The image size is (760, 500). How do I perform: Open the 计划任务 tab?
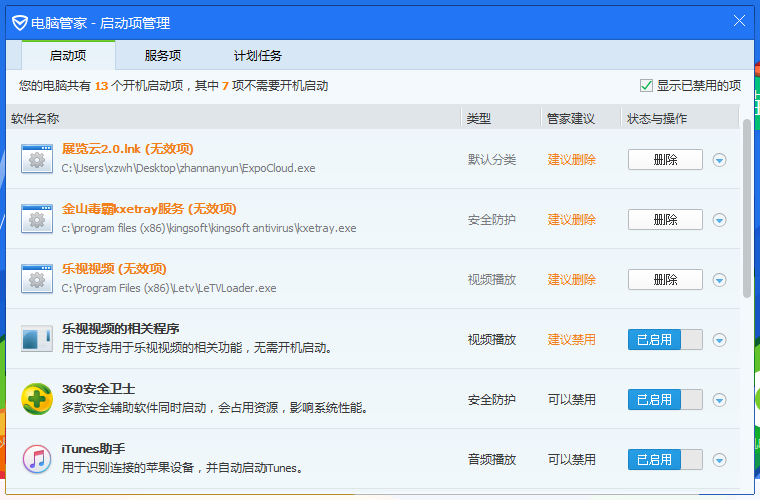[x=258, y=56]
